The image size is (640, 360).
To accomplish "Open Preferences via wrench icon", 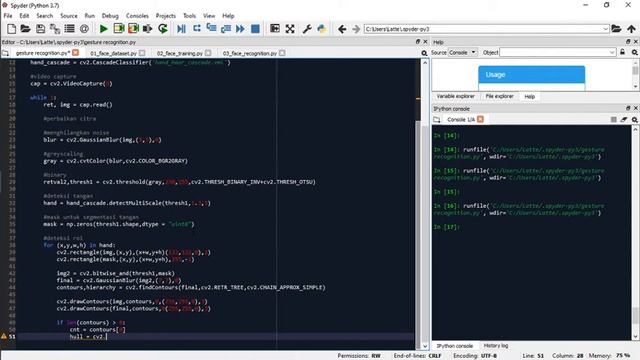I will coord(307,29).
